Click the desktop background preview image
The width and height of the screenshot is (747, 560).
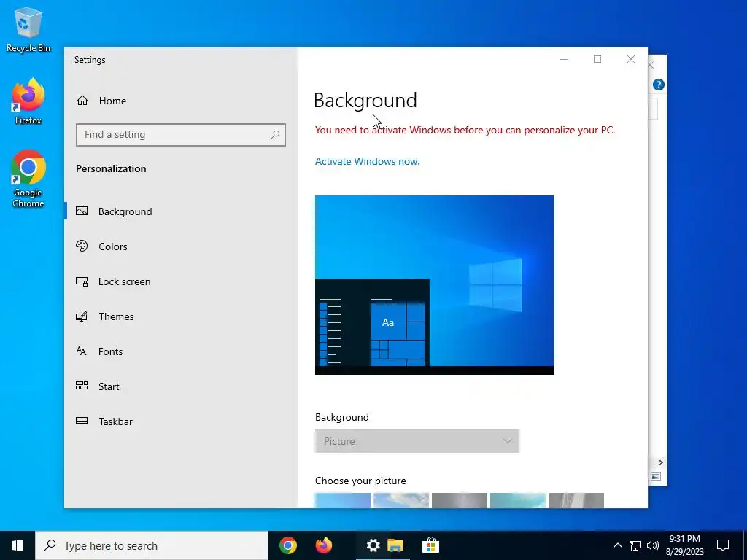click(x=435, y=285)
